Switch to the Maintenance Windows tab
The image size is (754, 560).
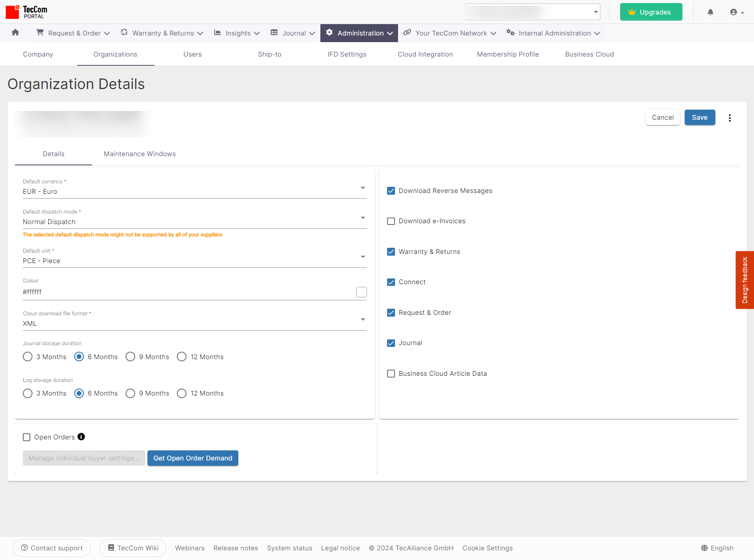pyautogui.click(x=140, y=154)
